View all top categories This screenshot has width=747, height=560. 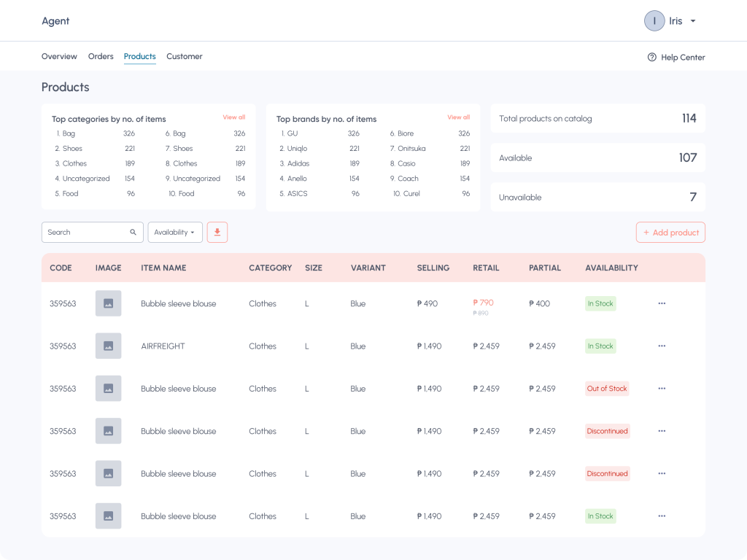click(x=234, y=117)
